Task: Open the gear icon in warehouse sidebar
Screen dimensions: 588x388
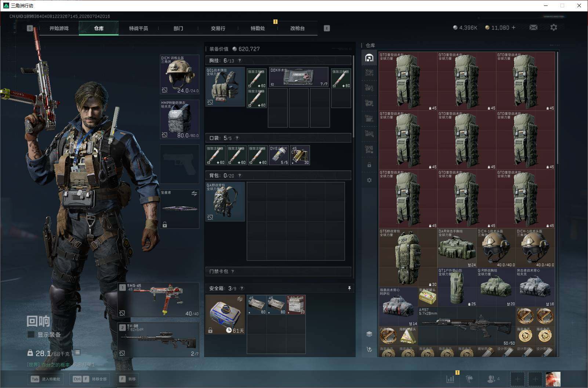Action: pos(369,180)
